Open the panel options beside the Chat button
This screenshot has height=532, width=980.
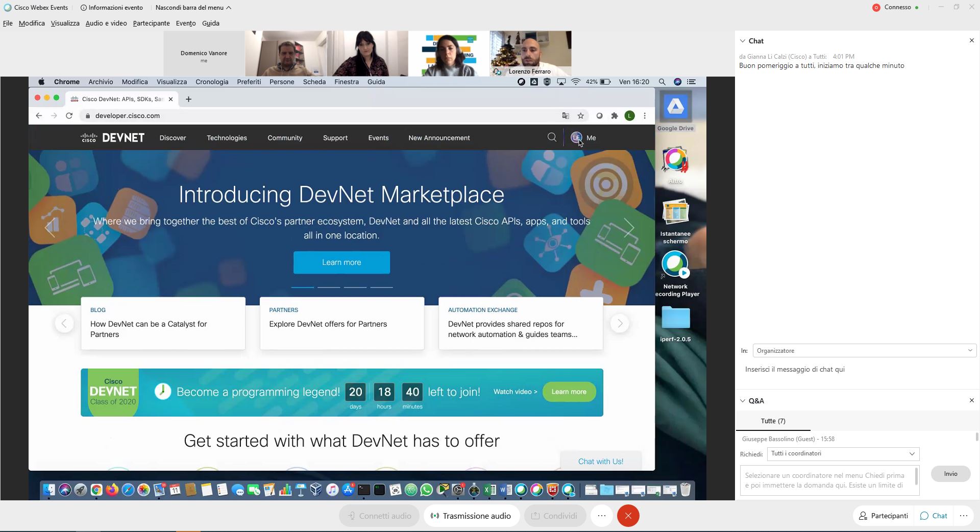point(964,516)
